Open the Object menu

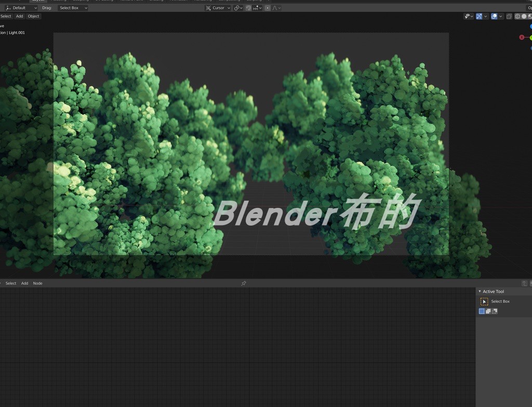tap(33, 16)
